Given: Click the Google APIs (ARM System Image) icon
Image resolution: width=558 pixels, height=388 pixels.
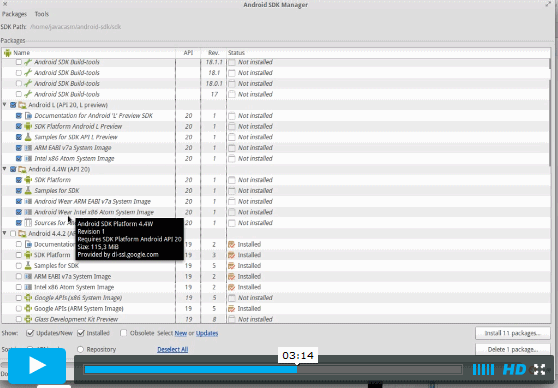Looking at the screenshot, I should tap(28, 308).
